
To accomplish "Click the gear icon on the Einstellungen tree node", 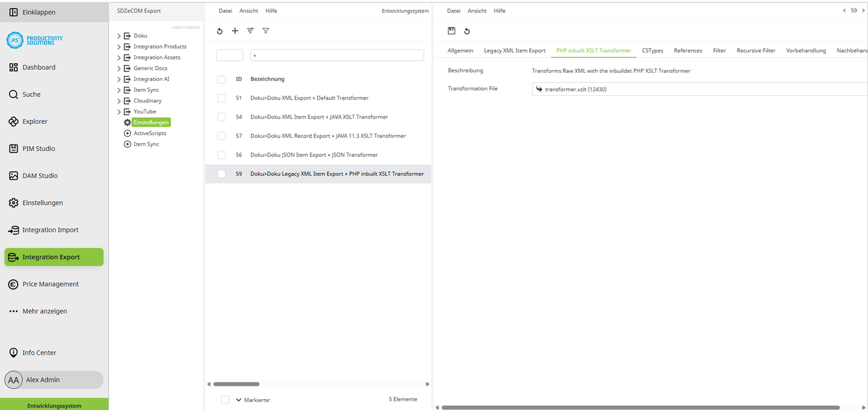I will tap(127, 122).
